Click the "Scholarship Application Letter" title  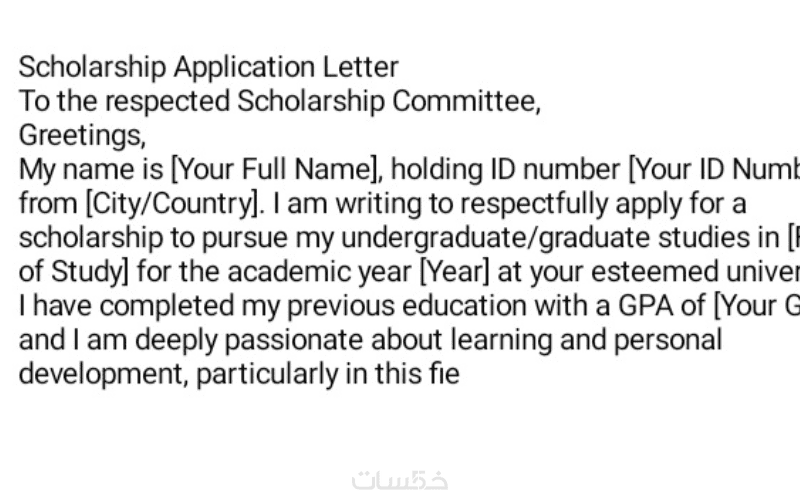pos(208,67)
